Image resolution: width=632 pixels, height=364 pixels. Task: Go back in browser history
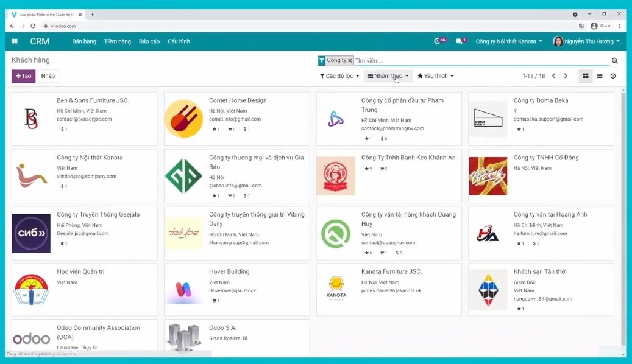point(12,26)
